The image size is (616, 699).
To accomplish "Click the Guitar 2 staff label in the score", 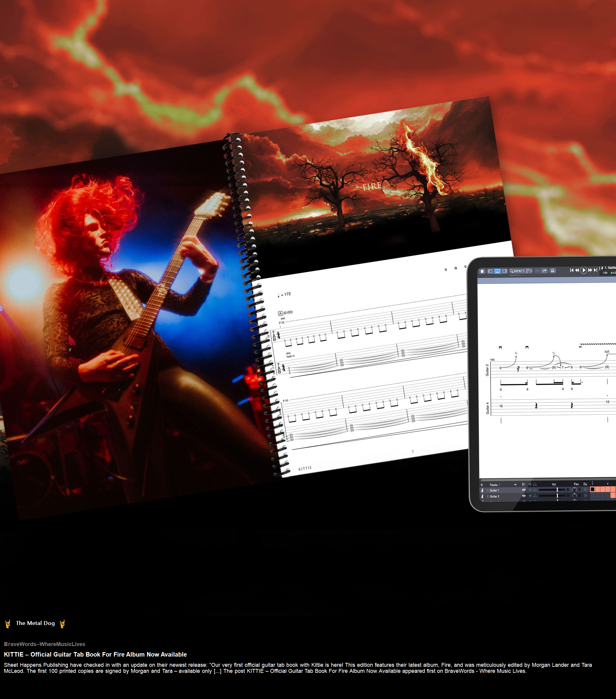I will point(487,370).
